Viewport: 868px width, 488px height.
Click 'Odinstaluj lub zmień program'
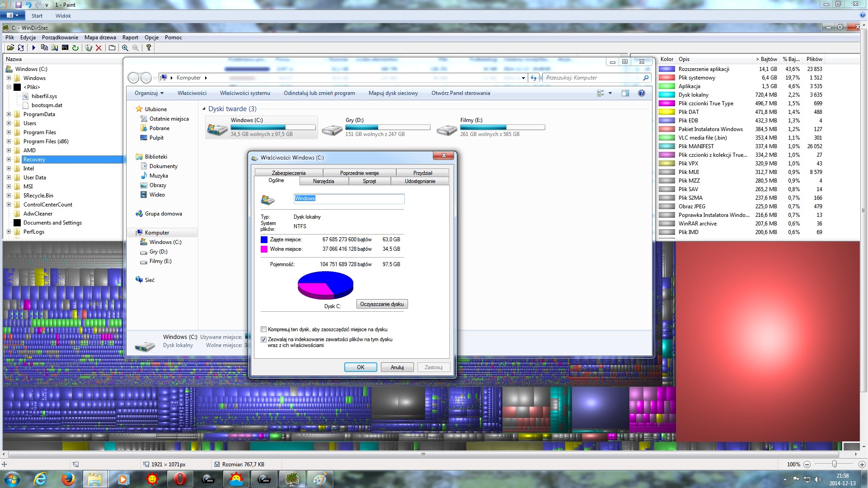[319, 93]
